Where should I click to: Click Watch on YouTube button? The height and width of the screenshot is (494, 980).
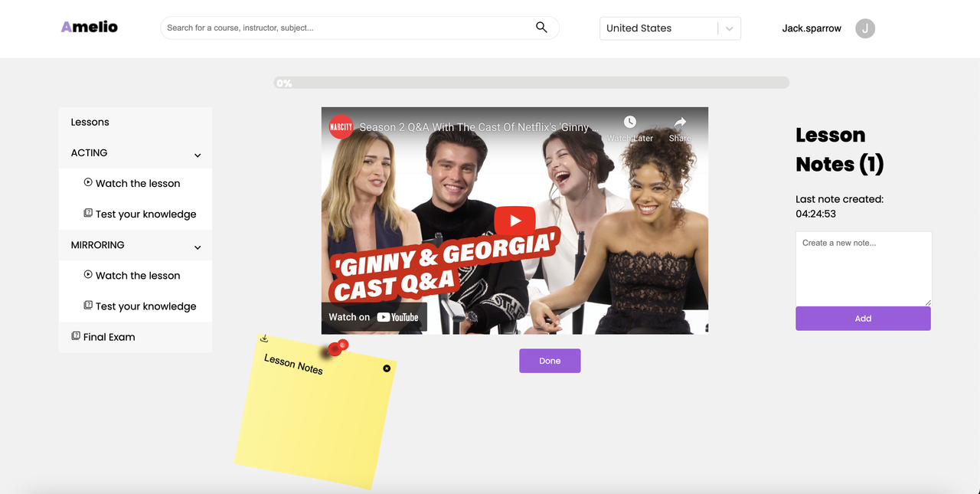[374, 317]
